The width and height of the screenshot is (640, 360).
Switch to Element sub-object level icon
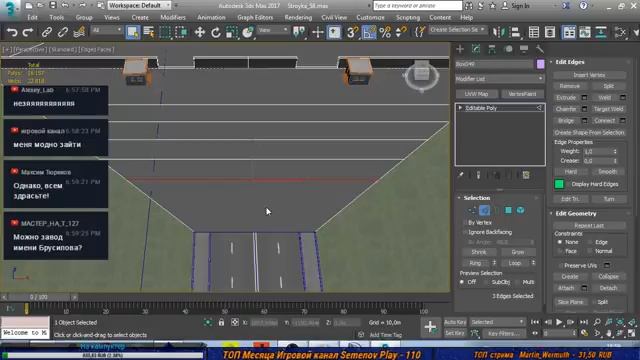tap(520, 210)
